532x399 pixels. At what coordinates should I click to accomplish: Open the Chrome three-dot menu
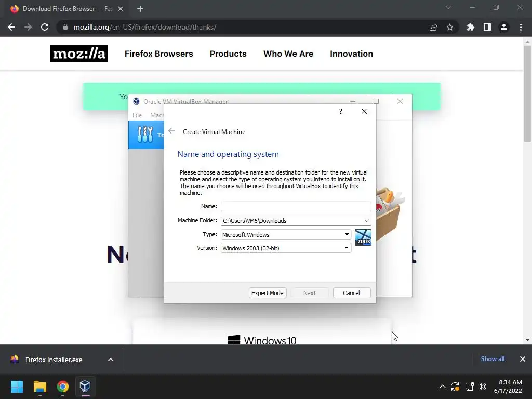click(x=521, y=27)
